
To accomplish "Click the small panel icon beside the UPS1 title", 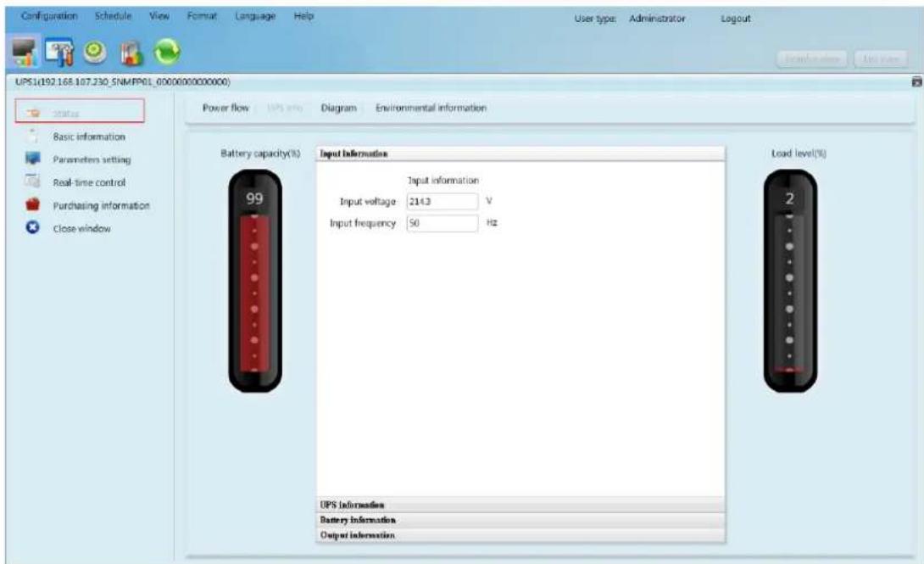I will pyautogui.click(x=916, y=82).
